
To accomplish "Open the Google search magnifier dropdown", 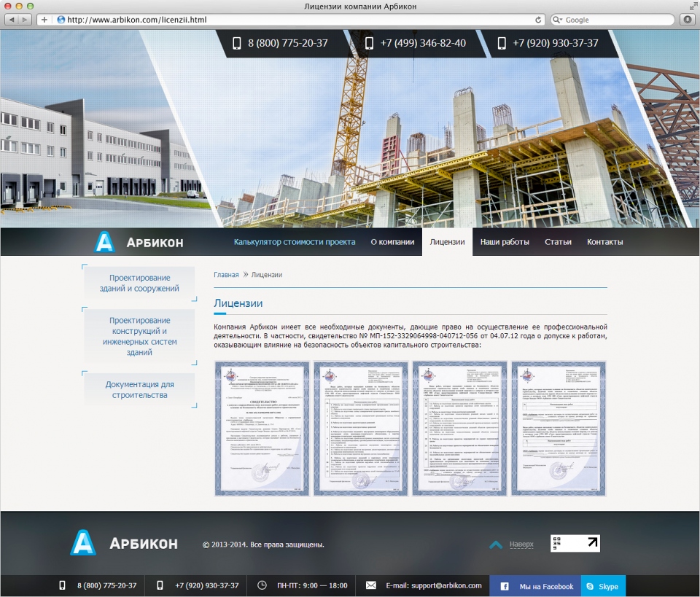I will 558,20.
